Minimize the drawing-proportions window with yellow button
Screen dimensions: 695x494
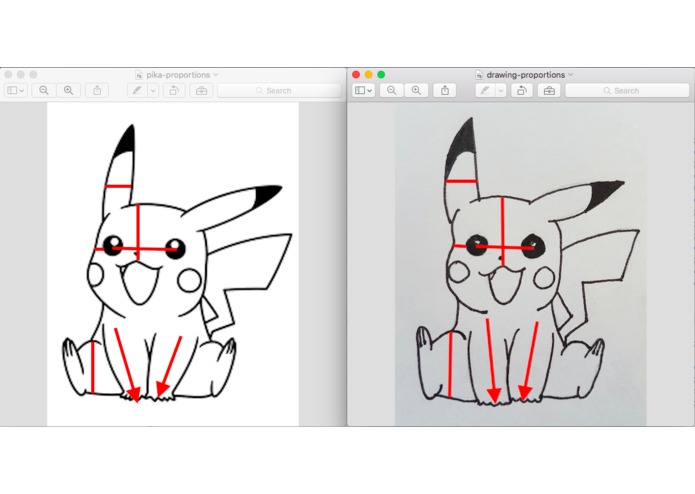click(x=368, y=74)
